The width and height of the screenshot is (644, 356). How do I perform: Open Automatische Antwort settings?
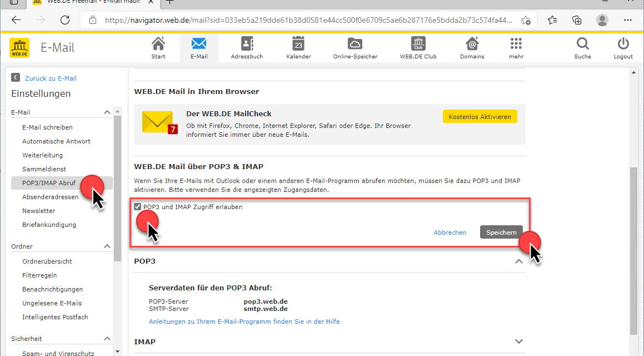[x=56, y=141]
